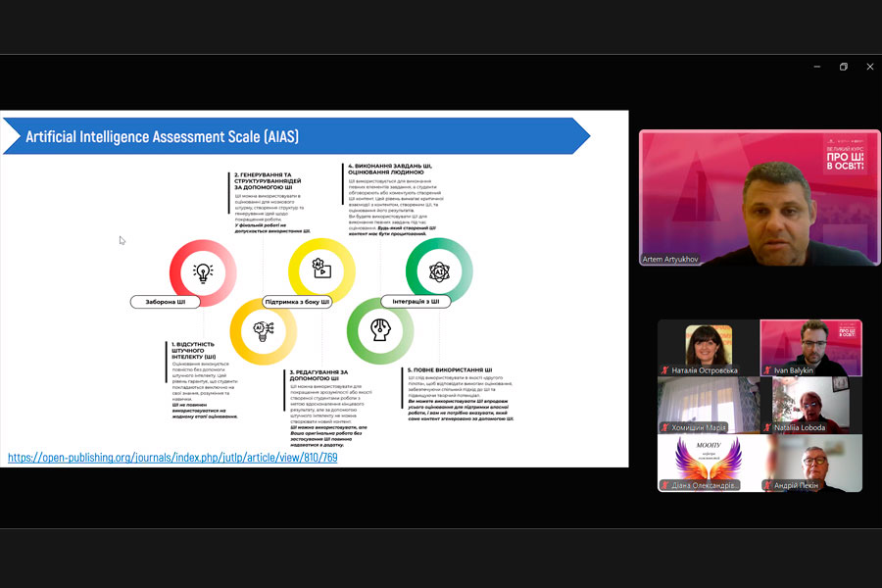882x588 pixels.
Task: Select Nataliia Loboda's video tile
Action: (811, 405)
